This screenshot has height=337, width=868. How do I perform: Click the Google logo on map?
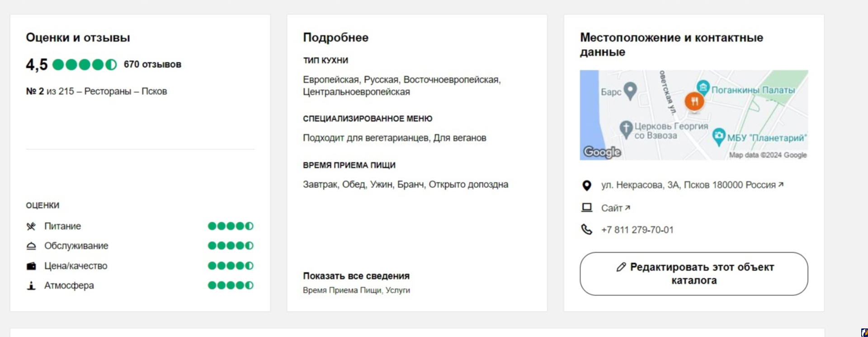click(602, 152)
